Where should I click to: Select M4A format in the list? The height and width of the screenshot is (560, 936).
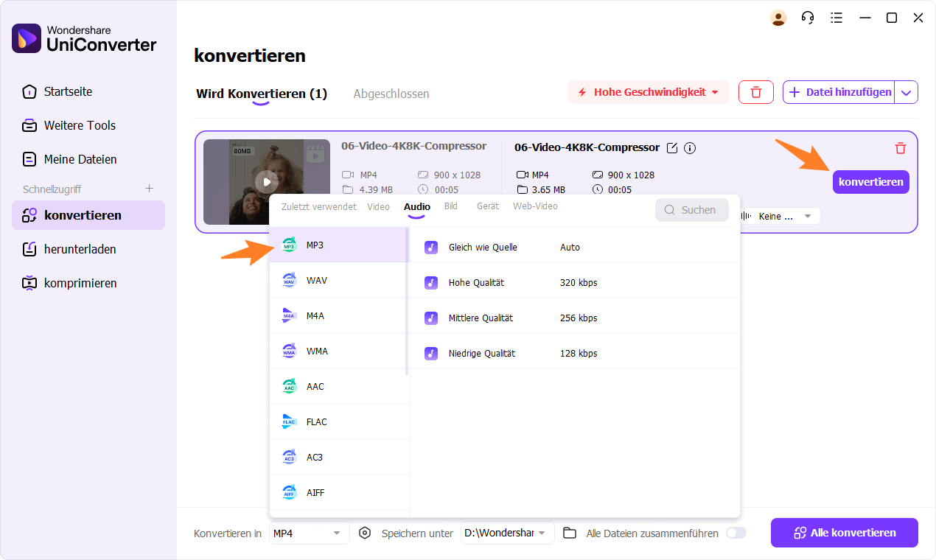point(338,315)
